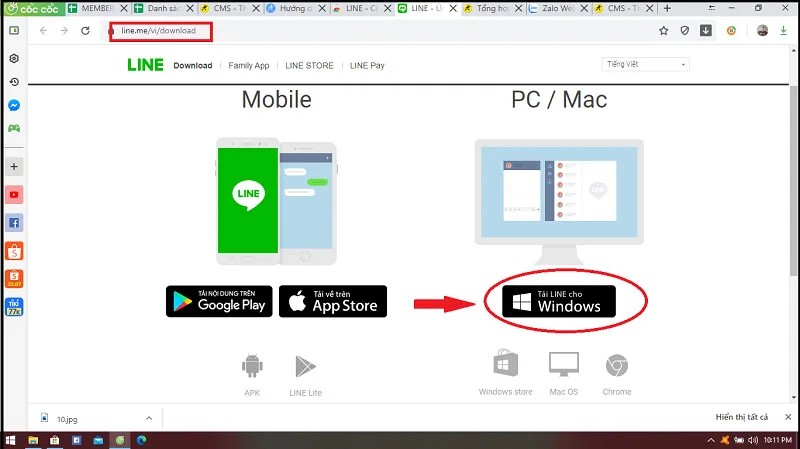
Task: Select the LINE Lite download icon
Action: [x=306, y=366]
